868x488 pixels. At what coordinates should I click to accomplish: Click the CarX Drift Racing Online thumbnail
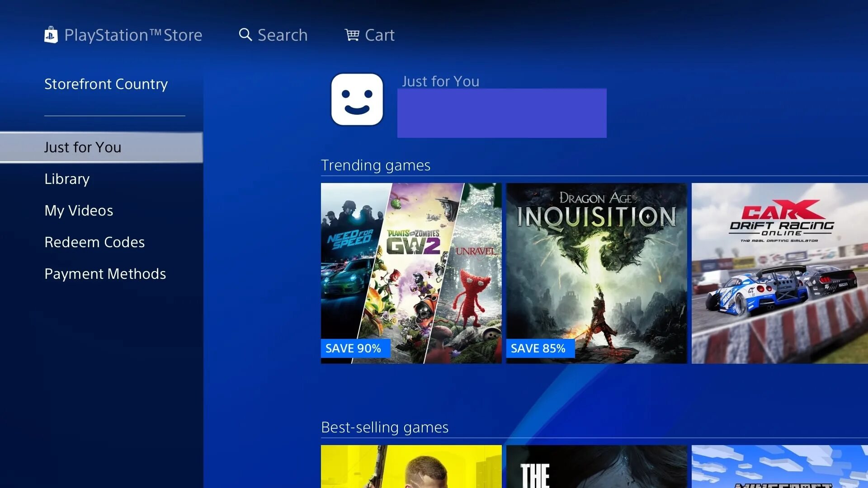coord(780,273)
